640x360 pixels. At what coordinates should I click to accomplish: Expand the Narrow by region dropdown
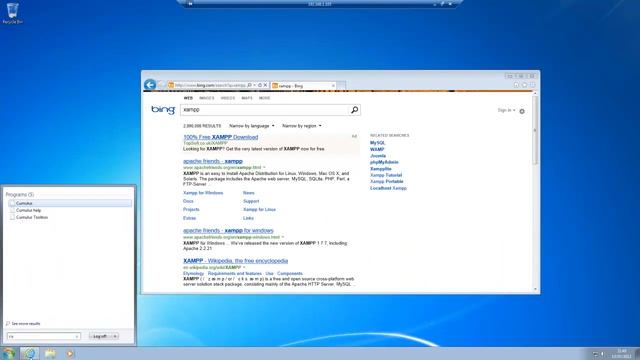(302, 126)
